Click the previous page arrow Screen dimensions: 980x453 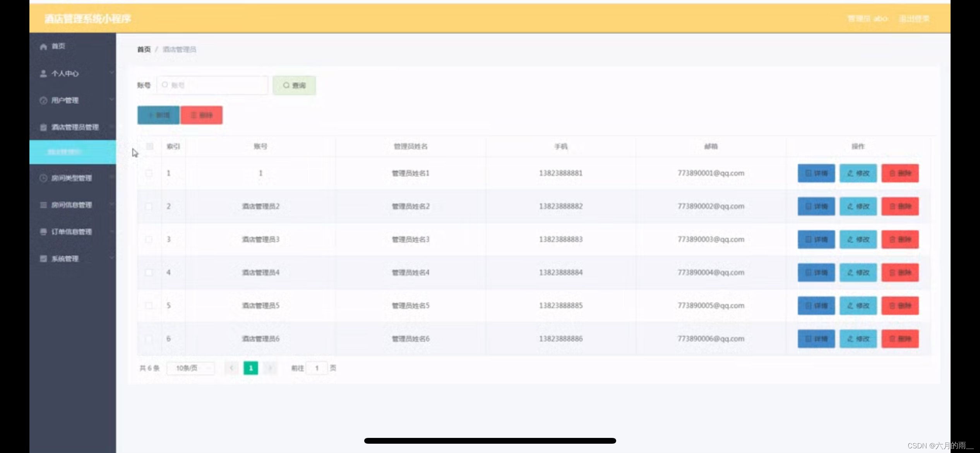[x=231, y=368]
